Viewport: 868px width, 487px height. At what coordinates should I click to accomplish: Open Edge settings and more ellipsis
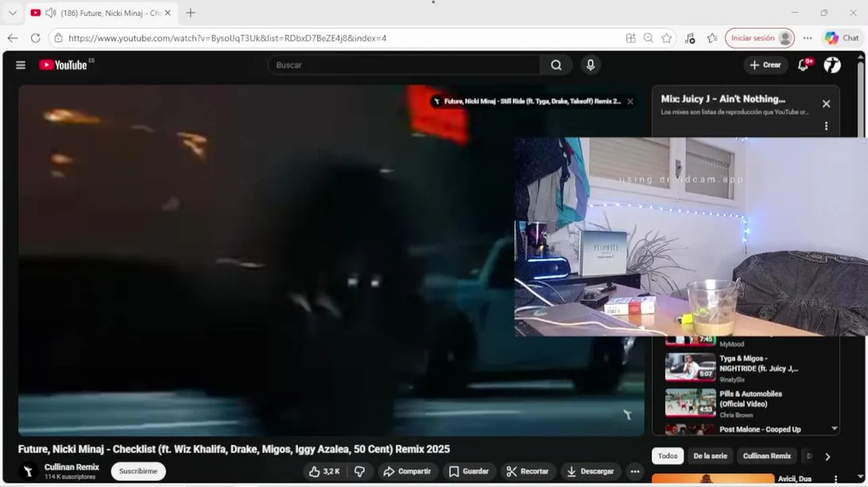pyautogui.click(x=808, y=38)
